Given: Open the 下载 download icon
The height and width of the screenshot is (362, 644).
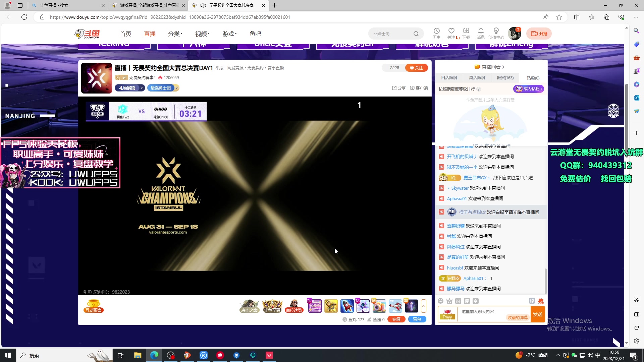Looking at the screenshot, I should click(x=466, y=34).
